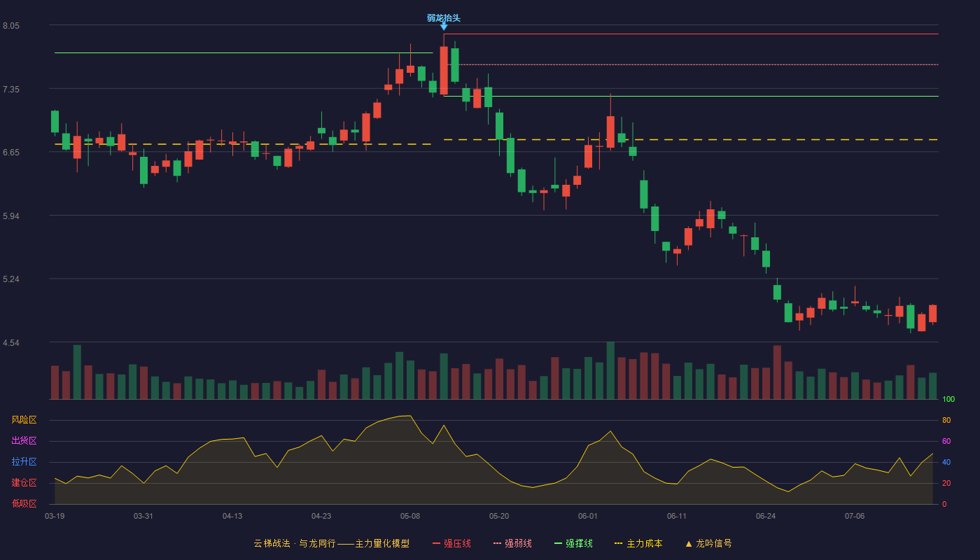This screenshot has height=560, width=980.
Task: Click the 05-08 date axis label
Action: pos(410,516)
